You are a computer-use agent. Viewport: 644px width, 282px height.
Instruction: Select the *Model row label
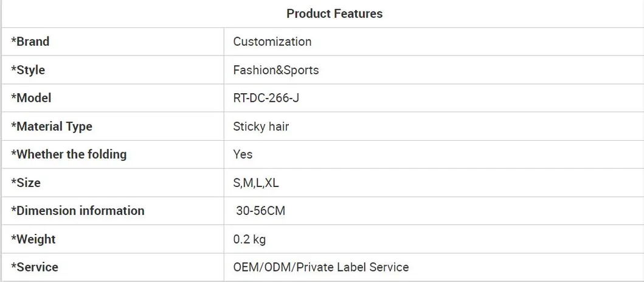point(31,98)
